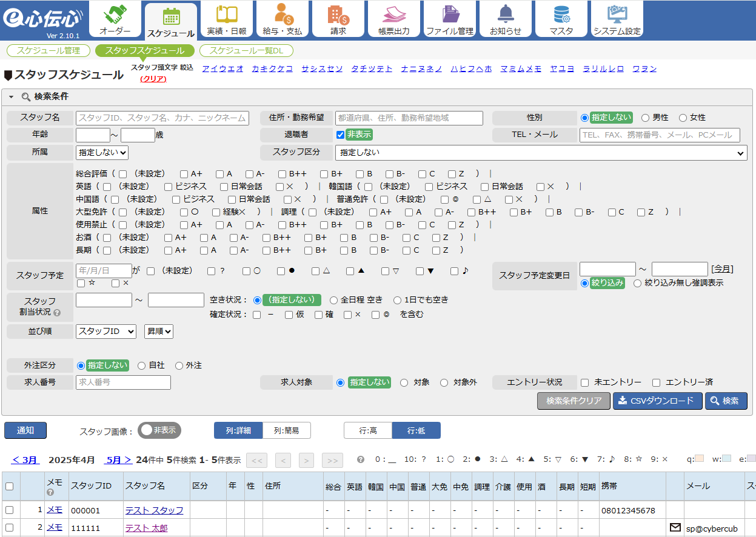
Task: Select 列:詳細 view option
Action: click(238, 430)
